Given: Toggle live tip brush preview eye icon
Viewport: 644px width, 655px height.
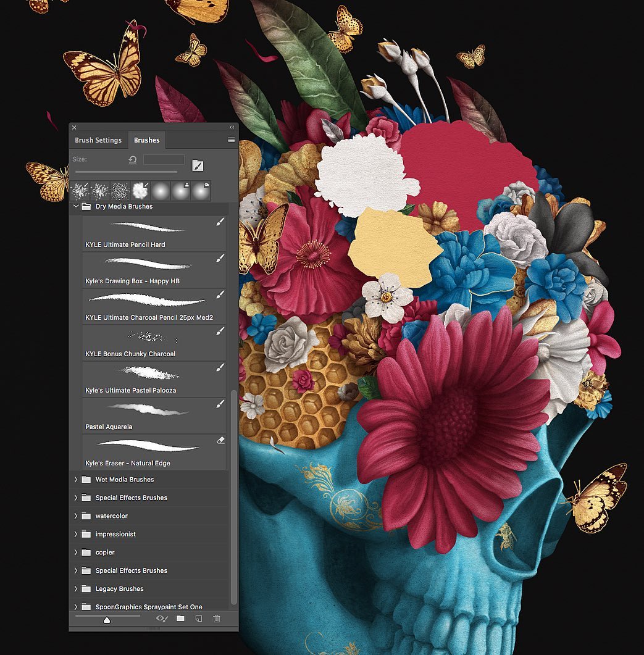Looking at the screenshot, I should (x=162, y=619).
